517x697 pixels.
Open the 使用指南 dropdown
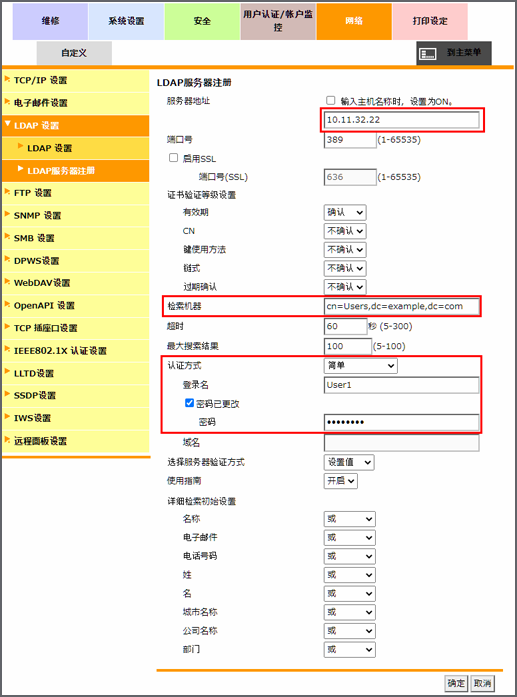(341, 481)
